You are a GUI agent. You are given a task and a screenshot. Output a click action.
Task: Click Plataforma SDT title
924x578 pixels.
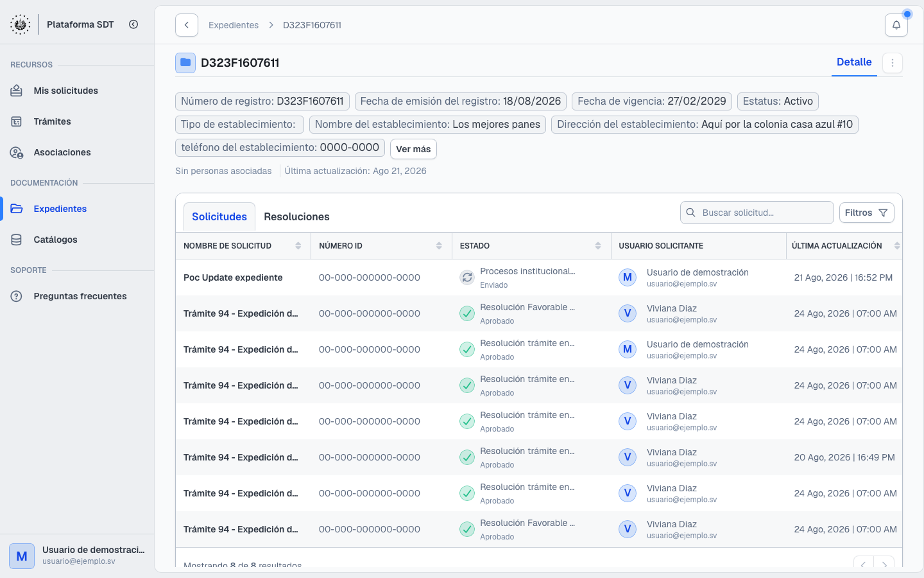(80, 24)
